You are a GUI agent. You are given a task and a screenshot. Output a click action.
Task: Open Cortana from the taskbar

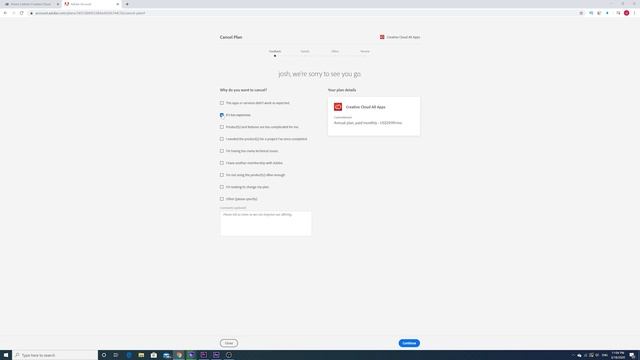pyautogui.click(x=104, y=355)
